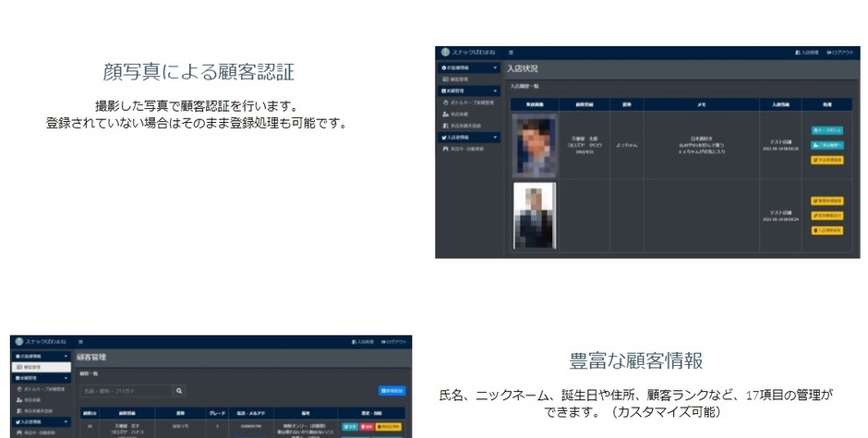This screenshot has height=438, width=868.
Task: Click the customer name search field
Action: [125, 391]
